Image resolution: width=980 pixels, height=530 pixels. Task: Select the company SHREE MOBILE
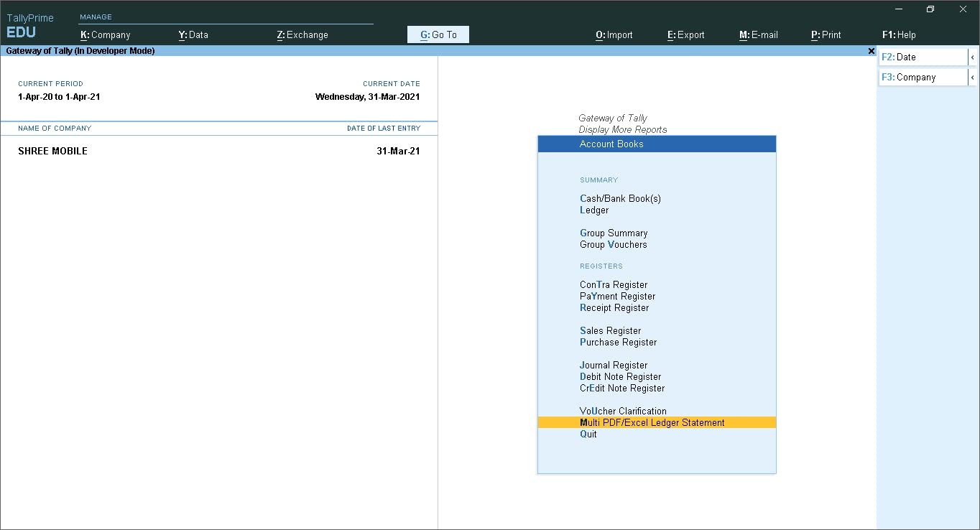(52, 151)
